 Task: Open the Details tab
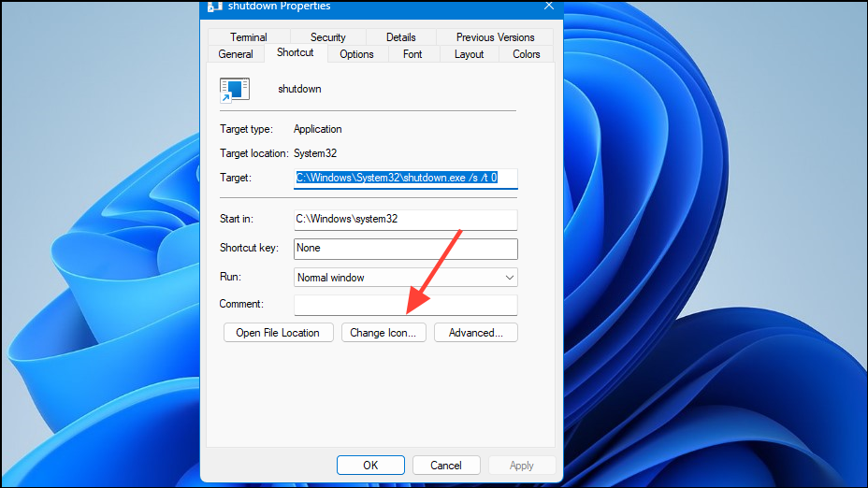point(400,37)
